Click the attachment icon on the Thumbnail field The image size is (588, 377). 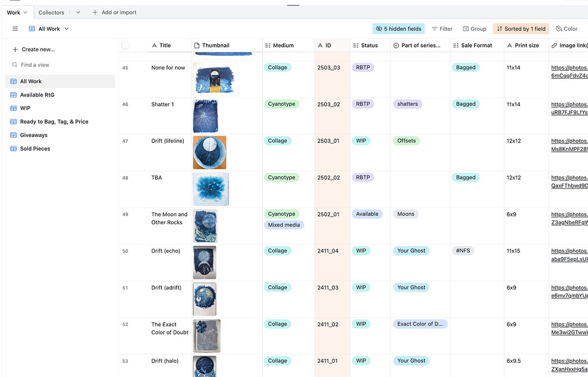197,45
